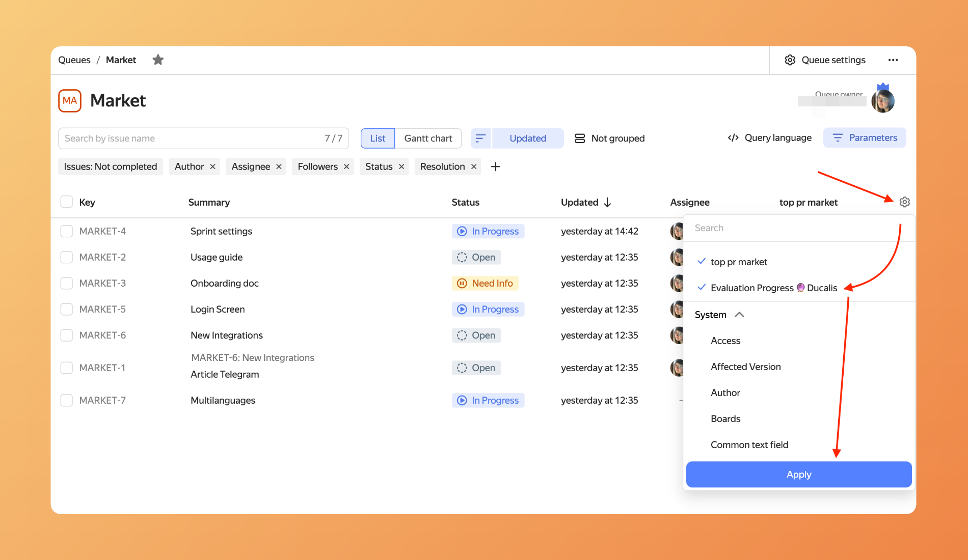Tick the checkbox for MARKET-4
Screen dimensions: 968x560
coord(67,231)
